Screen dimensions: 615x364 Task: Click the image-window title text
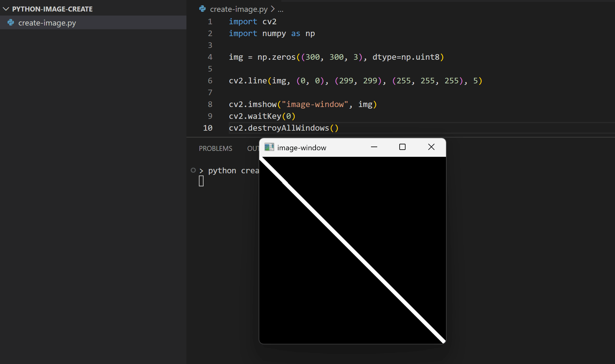(302, 148)
